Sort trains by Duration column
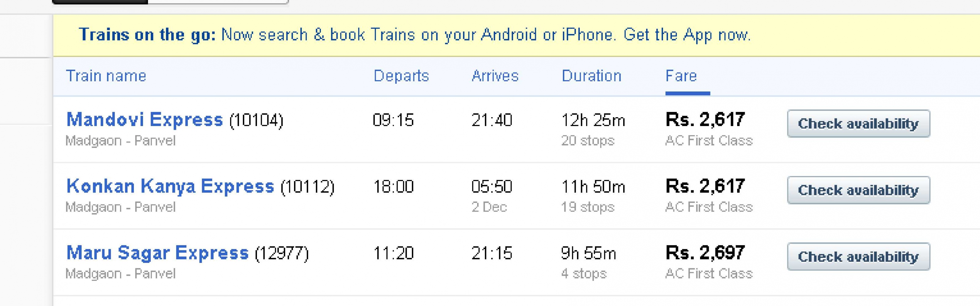Screen dimensions: 980x306 pyautogui.click(x=591, y=76)
